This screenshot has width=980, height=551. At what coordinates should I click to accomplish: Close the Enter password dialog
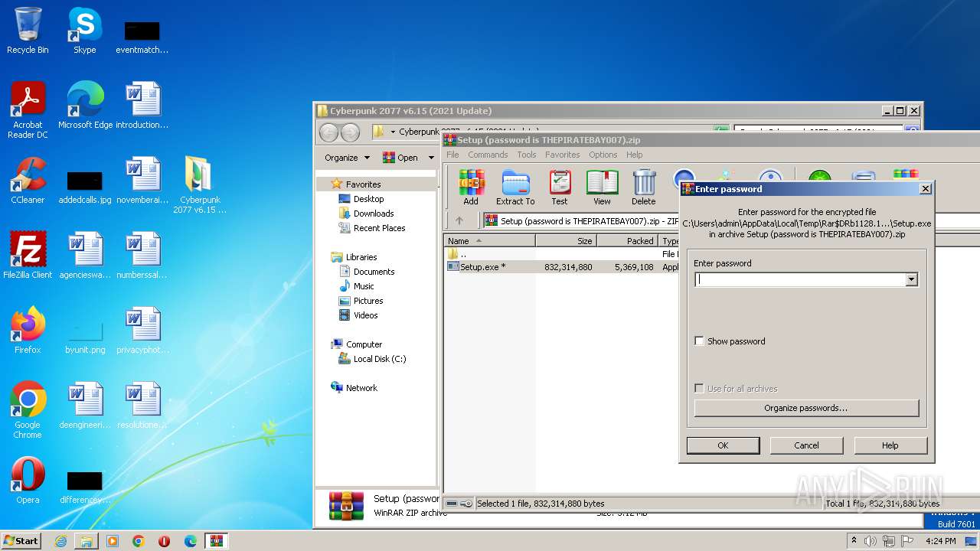coord(925,188)
